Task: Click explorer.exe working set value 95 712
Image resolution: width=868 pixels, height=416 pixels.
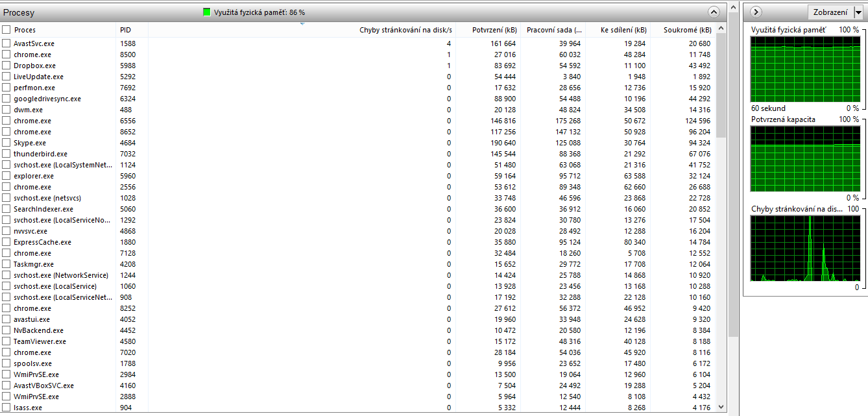Action: point(570,176)
